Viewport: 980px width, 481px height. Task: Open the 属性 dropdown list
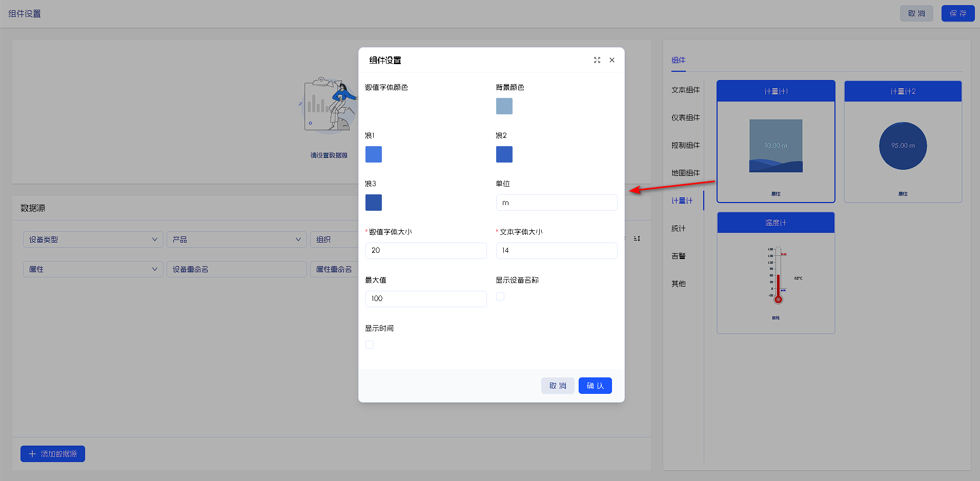pos(93,269)
